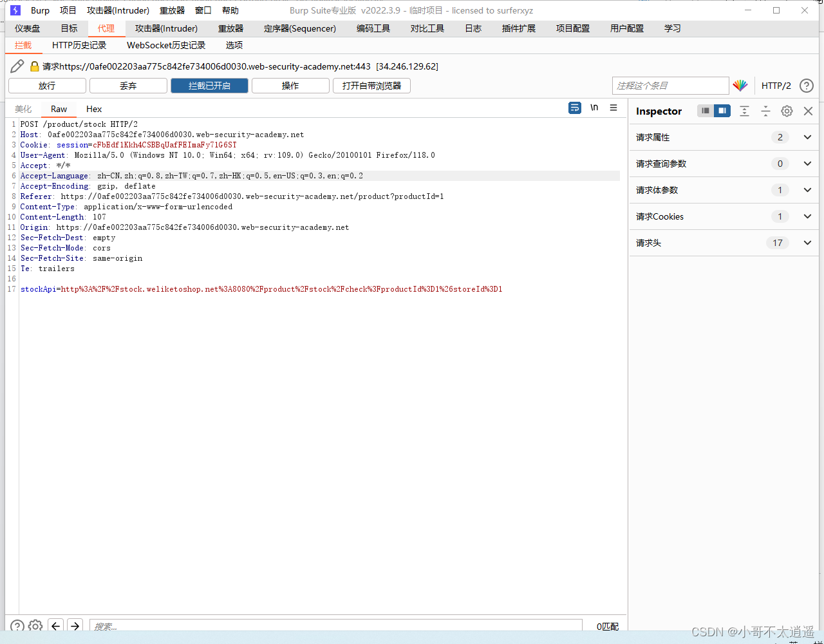Open the 项目 menu
The width and height of the screenshot is (824, 644).
click(x=68, y=10)
